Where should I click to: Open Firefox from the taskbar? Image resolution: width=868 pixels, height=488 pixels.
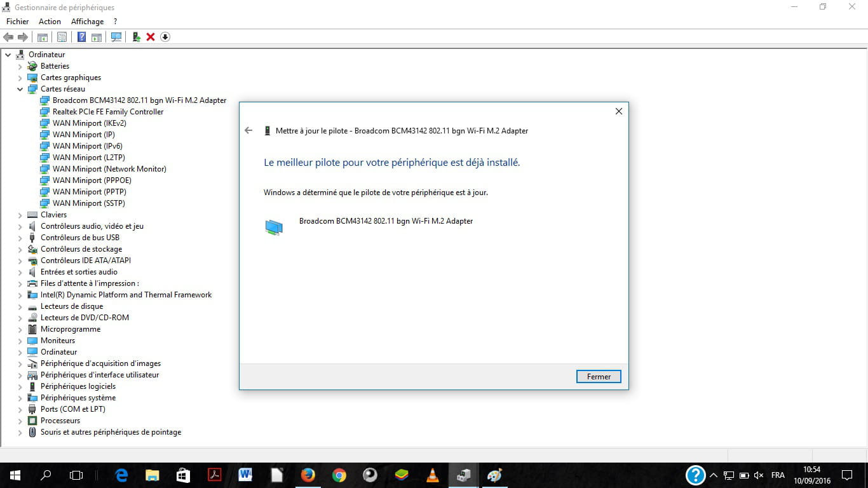coord(308,475)
